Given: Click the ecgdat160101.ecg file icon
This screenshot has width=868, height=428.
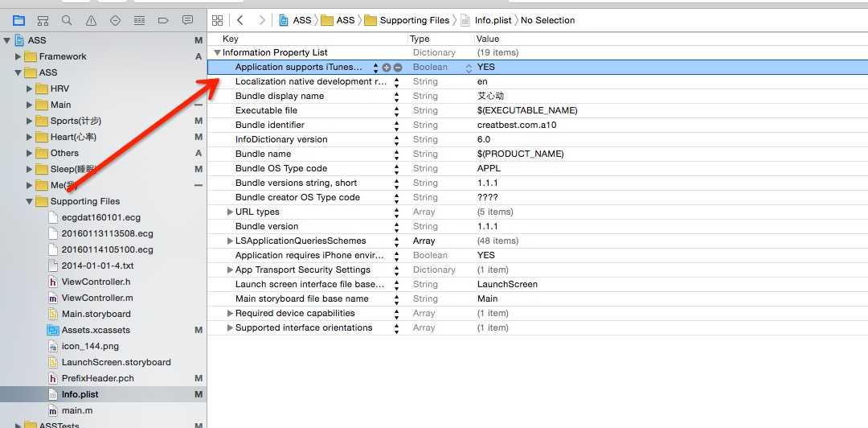Looking at the screenshot, I should (52, 217).
